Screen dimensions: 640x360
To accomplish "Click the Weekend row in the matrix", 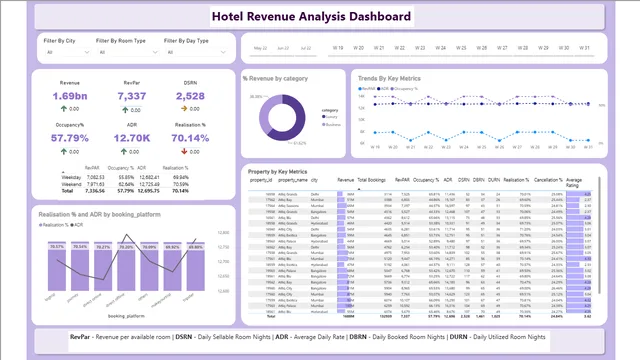I will [x=125, y=184].
